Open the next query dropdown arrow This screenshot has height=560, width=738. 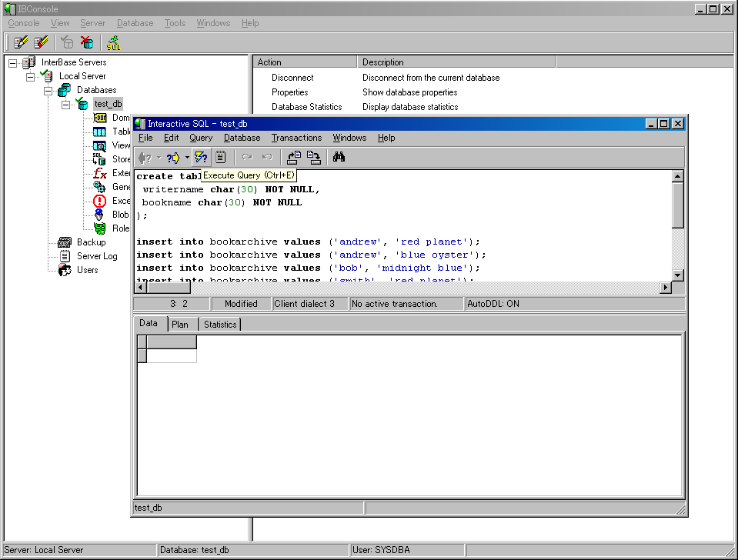click(187, 158)
